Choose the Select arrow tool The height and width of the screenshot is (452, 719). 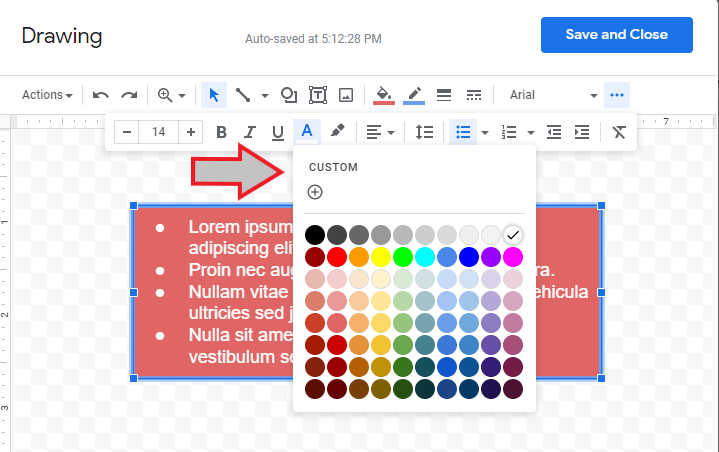point(214,95)
